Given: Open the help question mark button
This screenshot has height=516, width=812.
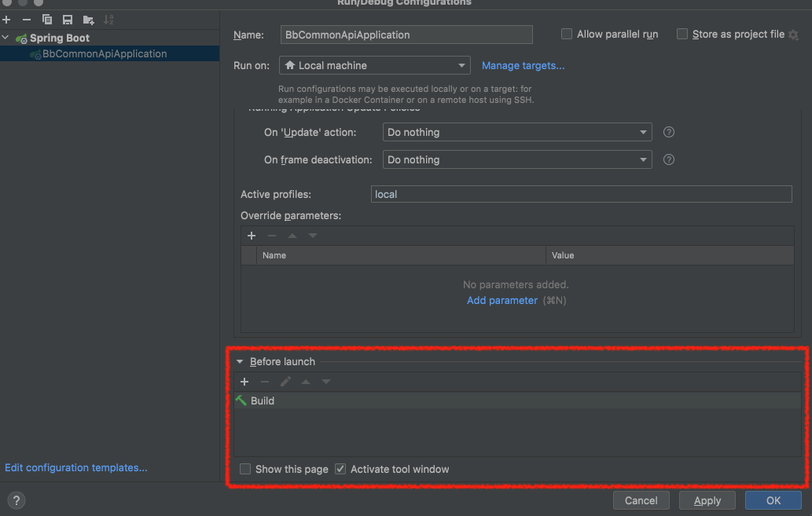Looking at the screenshot, I should point(16,500).
